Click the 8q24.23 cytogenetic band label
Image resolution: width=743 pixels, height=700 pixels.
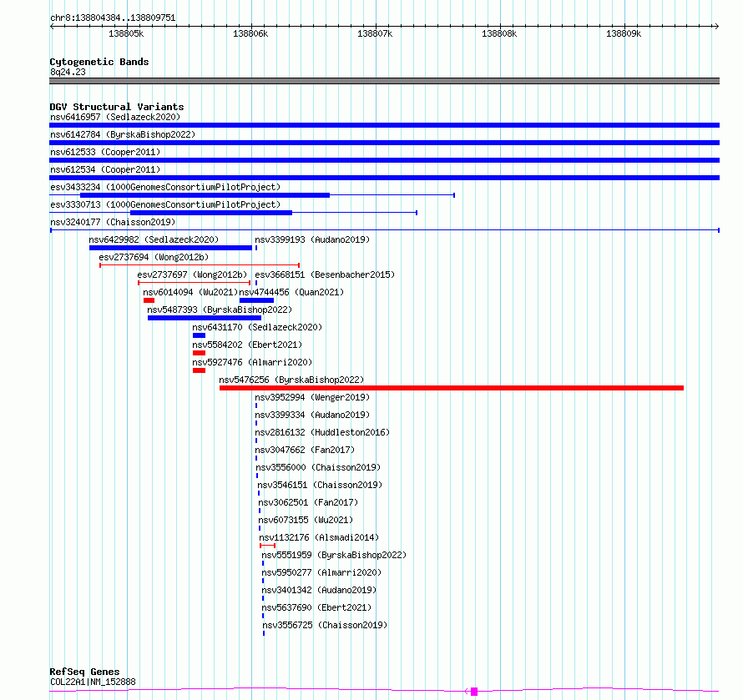coord(68,72)
